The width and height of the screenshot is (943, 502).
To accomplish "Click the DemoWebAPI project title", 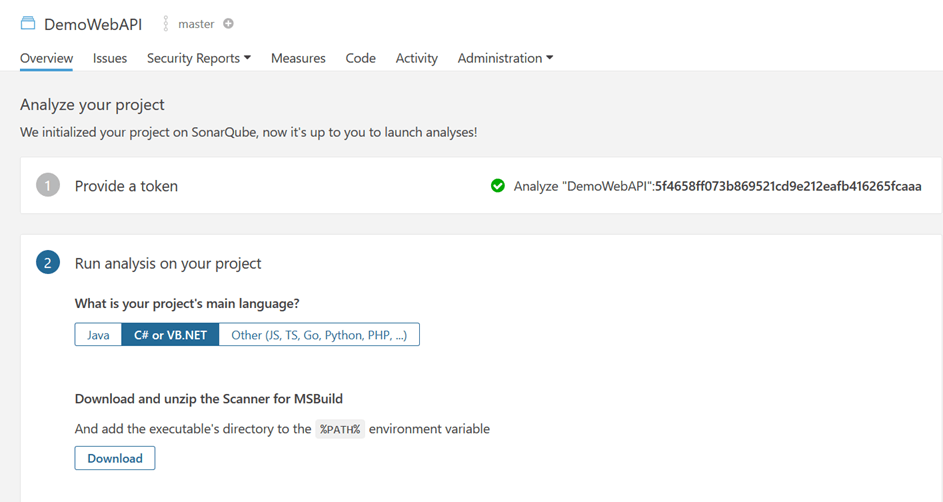I will (93, 24).
